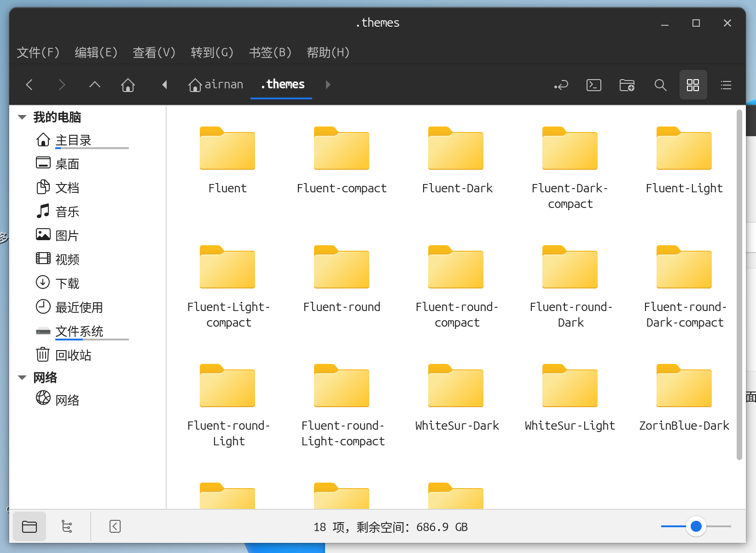
Task: Switch to icon grid view
Action: [x=693, y=85]
